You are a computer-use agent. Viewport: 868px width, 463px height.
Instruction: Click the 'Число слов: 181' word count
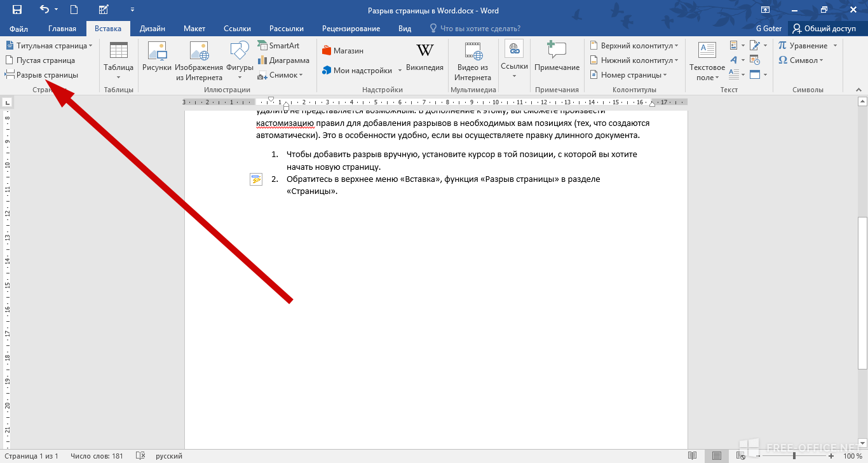pyautogui.click(x=97, y=456)
